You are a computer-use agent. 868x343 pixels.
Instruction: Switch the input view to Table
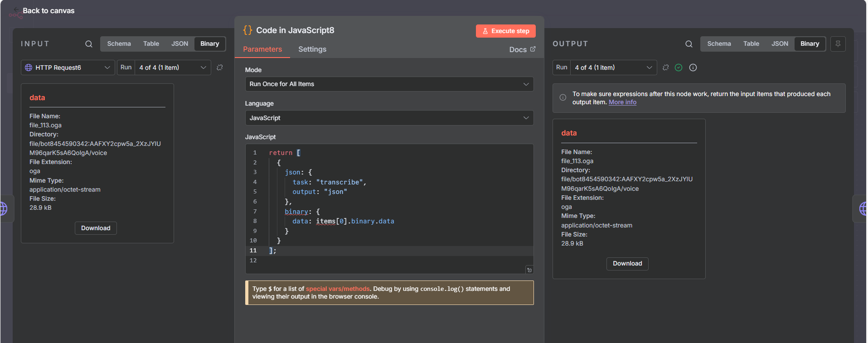[x=151, y=44]
